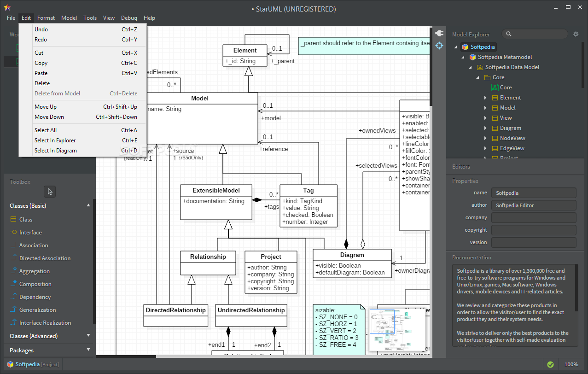
Task: Choose Move Up from Edit menu
Action: pos(83,107)
